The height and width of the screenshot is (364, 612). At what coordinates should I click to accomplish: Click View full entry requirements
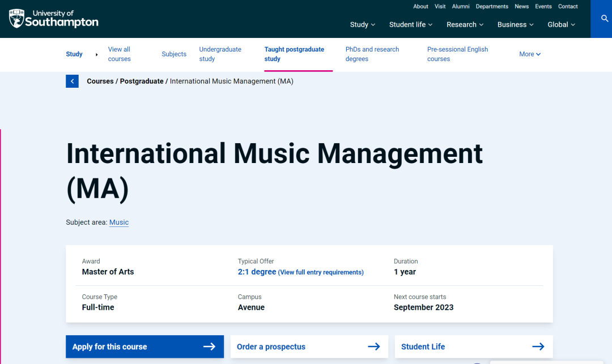click(x=321, y=272)
